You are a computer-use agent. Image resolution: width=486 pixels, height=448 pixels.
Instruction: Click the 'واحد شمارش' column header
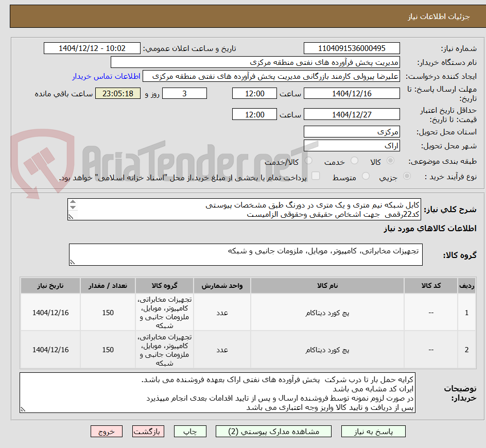point(222,286)
